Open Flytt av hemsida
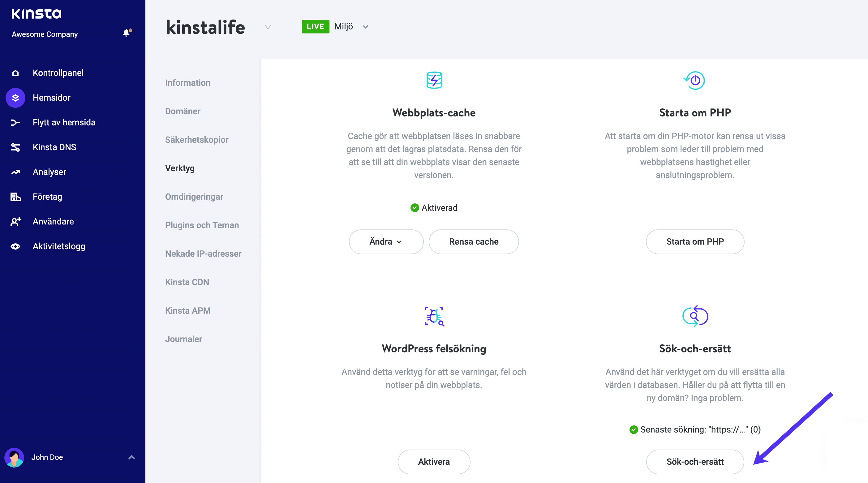The width and height of the screenshot is (868, 483). 64,122
